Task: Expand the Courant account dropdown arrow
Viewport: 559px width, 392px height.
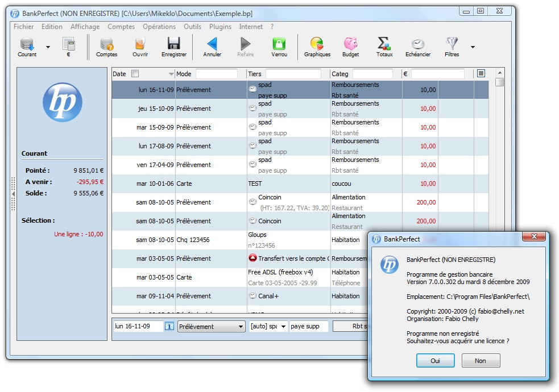Action: (x=48, y=47)
